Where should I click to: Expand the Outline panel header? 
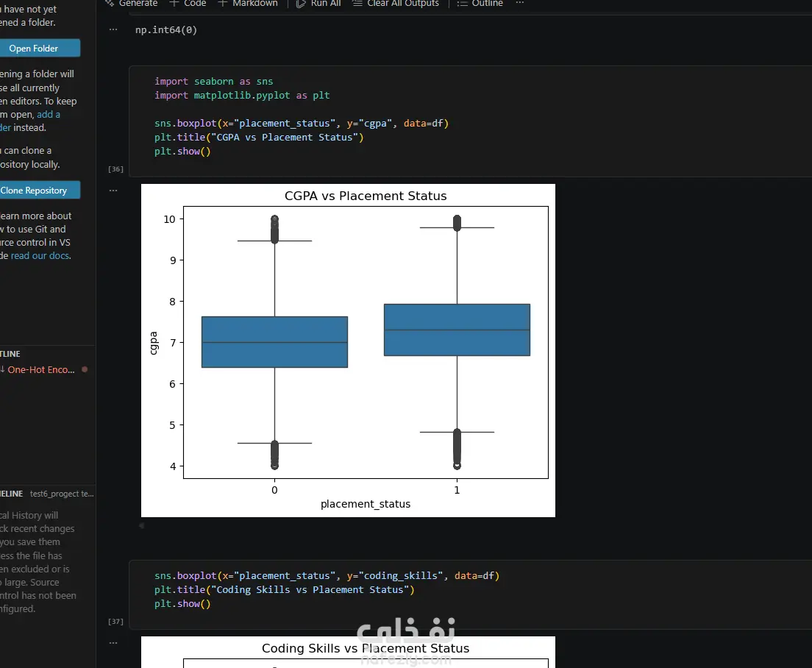point(10,354)
